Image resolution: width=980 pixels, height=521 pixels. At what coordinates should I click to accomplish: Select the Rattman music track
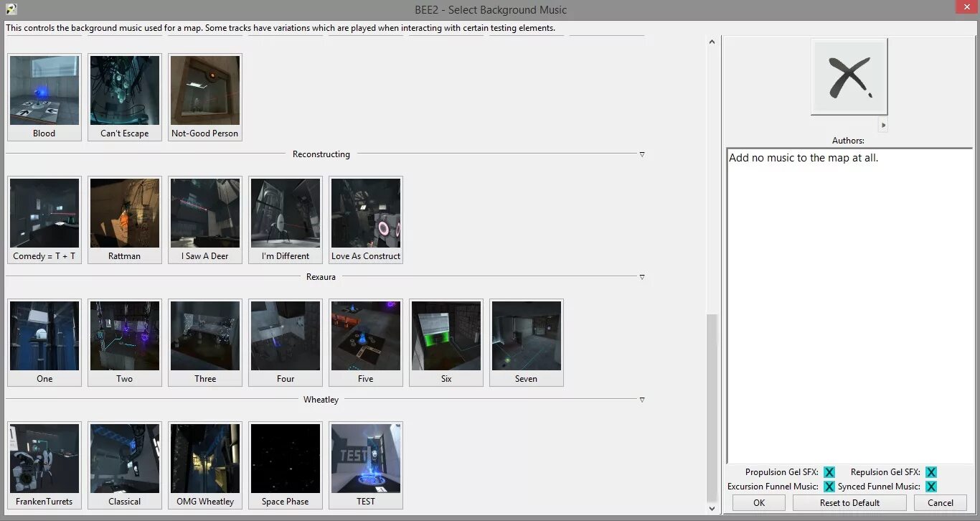click(125, 220)
